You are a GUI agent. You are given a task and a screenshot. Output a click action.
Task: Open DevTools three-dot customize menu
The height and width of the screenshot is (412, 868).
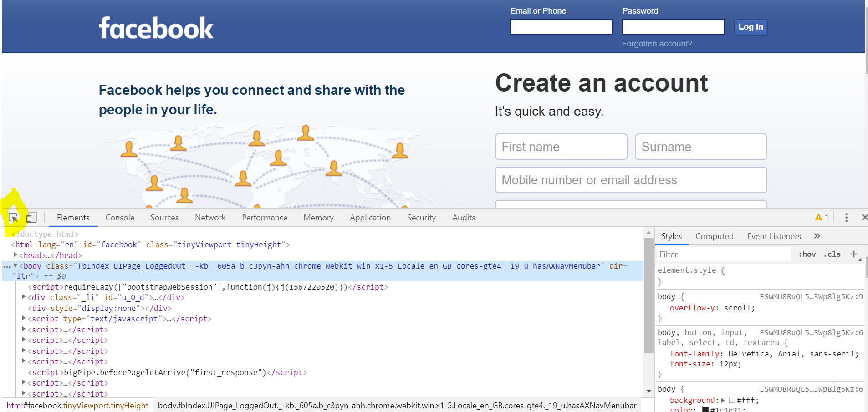point(846,218)
